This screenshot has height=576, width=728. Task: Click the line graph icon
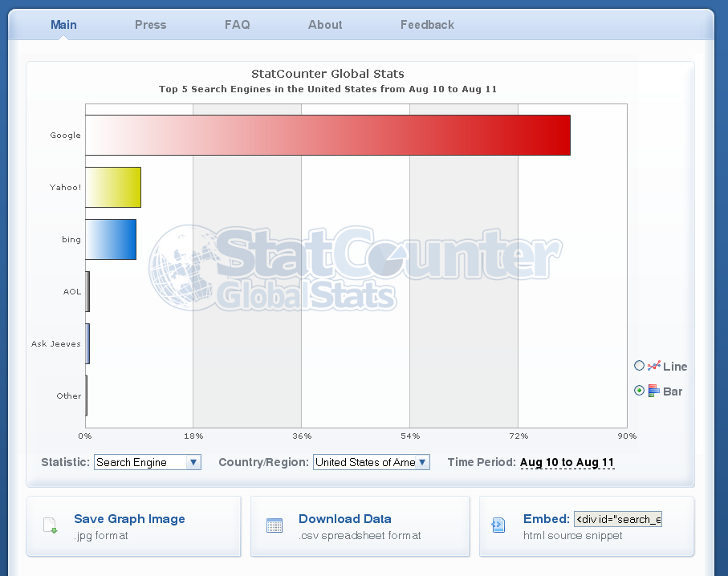click(653, 366)
